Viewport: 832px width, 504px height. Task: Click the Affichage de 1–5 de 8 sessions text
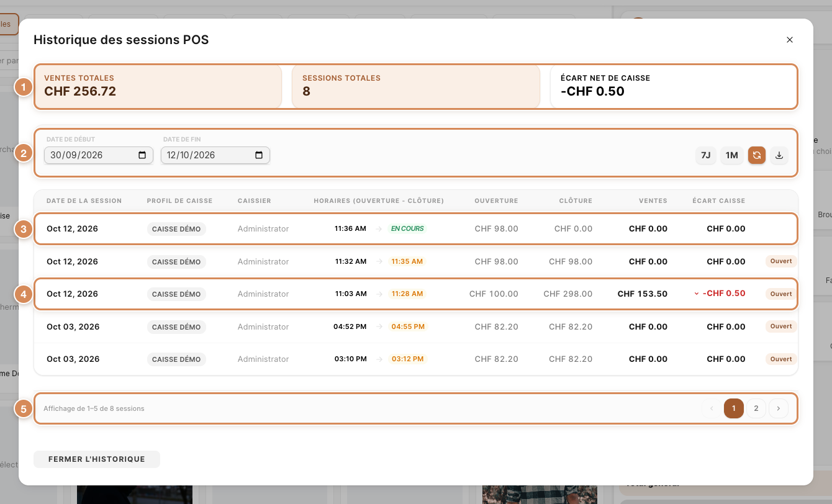[x=94, y=408]
